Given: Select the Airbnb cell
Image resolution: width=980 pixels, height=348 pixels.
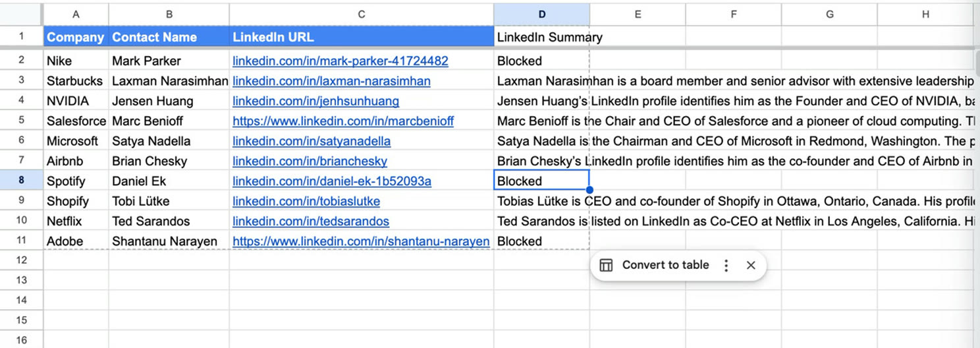Looking at the screenshot, I should [76, 161].
